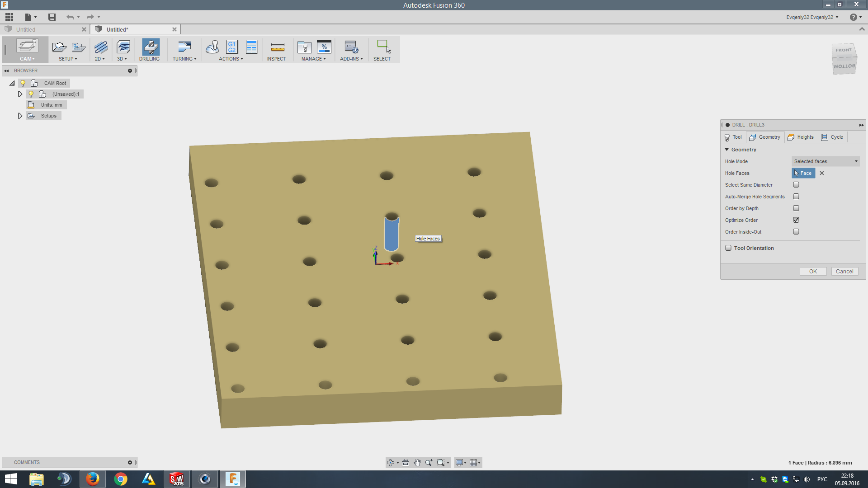Open the Post Process G1 G2 icon
The image size is (868, 488).
pyautogui.click(x=231, y=47)
